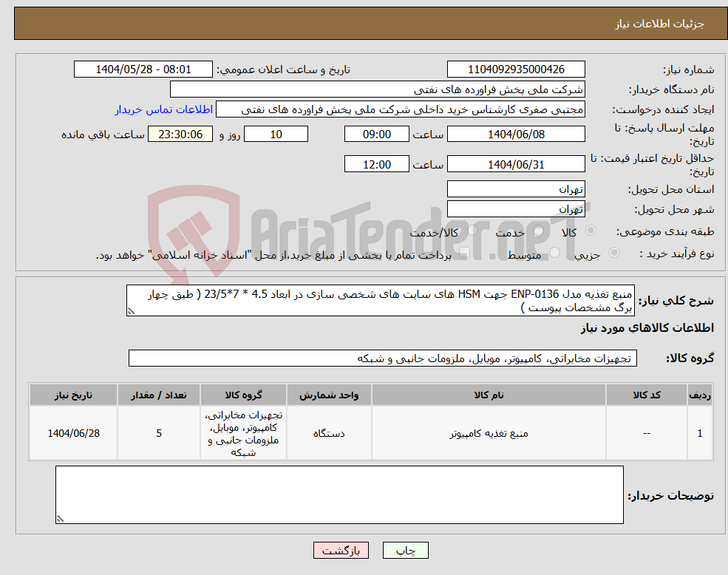Image resolution: width=728 pixels, height=575 pixels.
Task: Click the استان محل تحویل تهران field
Action: coord(516,188)
